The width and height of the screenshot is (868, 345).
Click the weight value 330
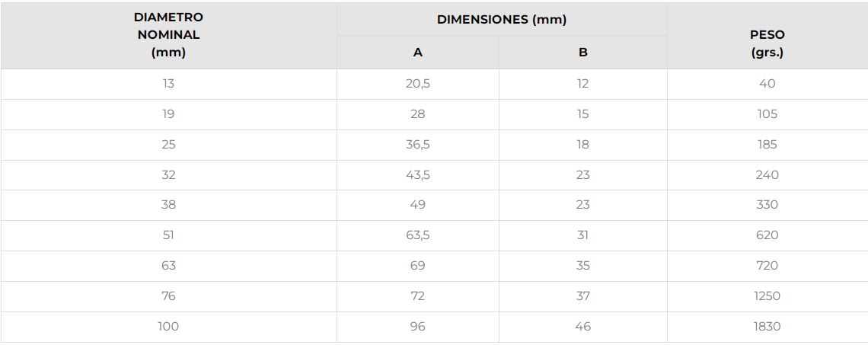[x=767, y=205]
